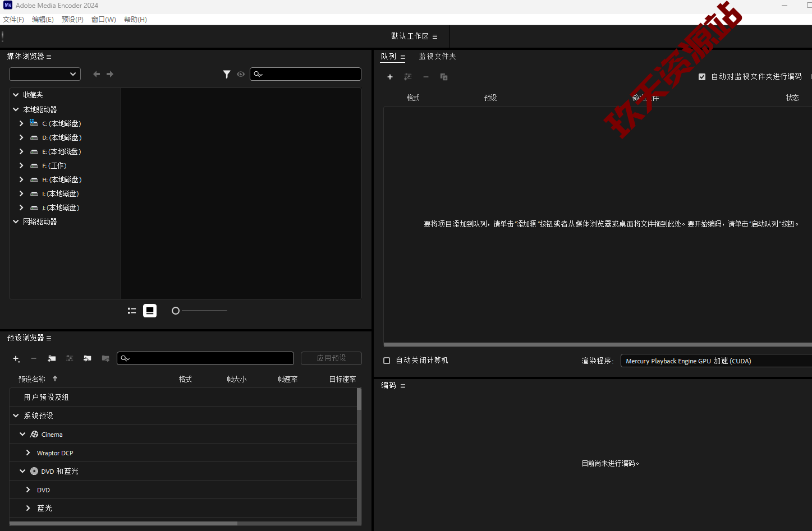This screenshot has height=531, width=812.
Task: Open the 预设浏览器 panel menu icon
Action: [49, 338]
